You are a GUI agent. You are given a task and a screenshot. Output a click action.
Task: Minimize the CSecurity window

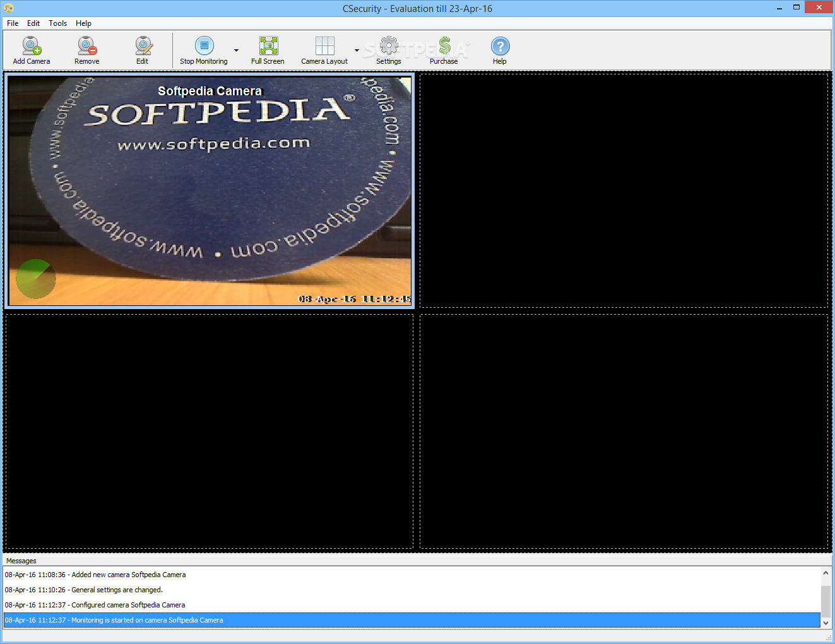tap(779, 8)
